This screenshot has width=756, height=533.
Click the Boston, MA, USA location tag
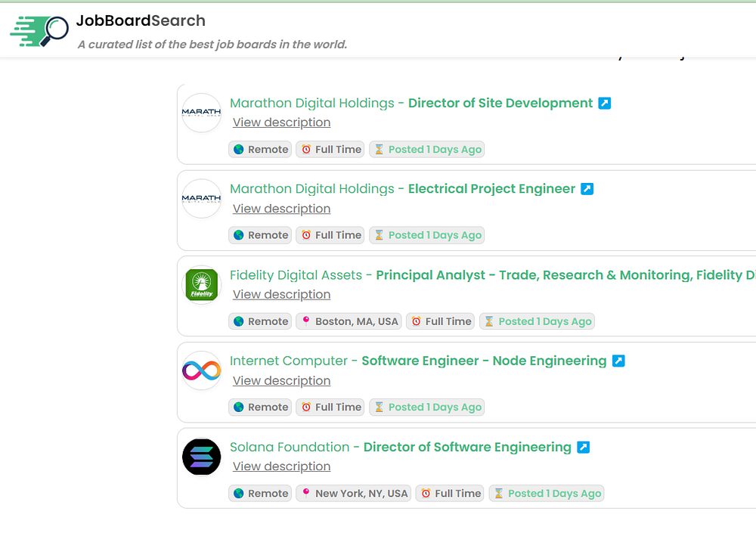(349, 321)
